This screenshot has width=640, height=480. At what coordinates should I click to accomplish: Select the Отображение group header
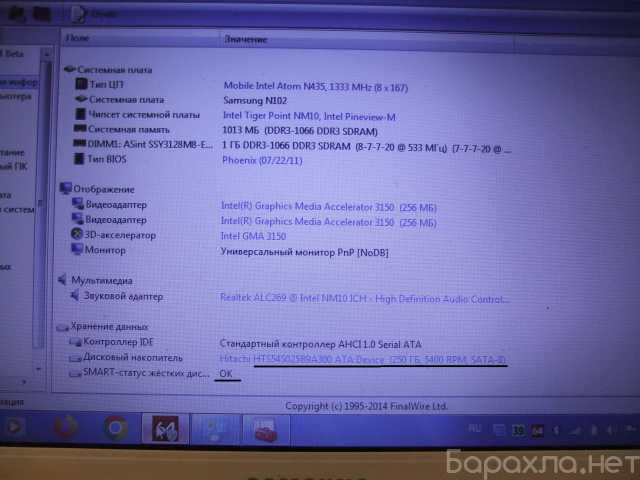pyautogui.click(x=104, y=189)
